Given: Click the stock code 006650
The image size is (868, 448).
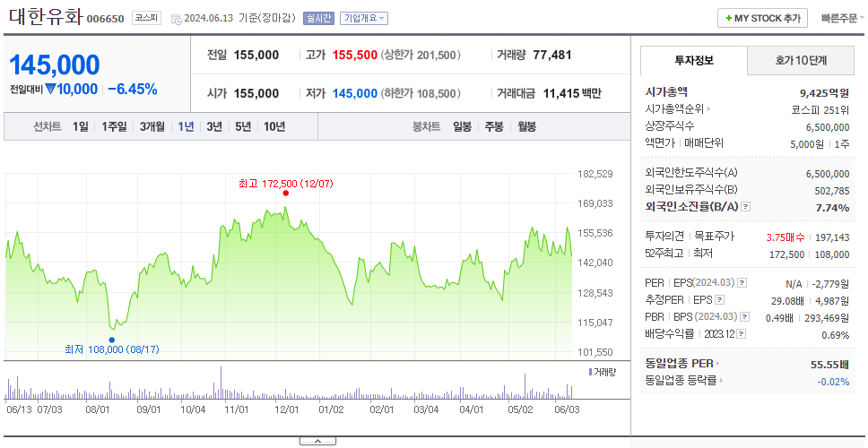Looking at the screenshot, I should pyautogui.click(x=105, y=20).
